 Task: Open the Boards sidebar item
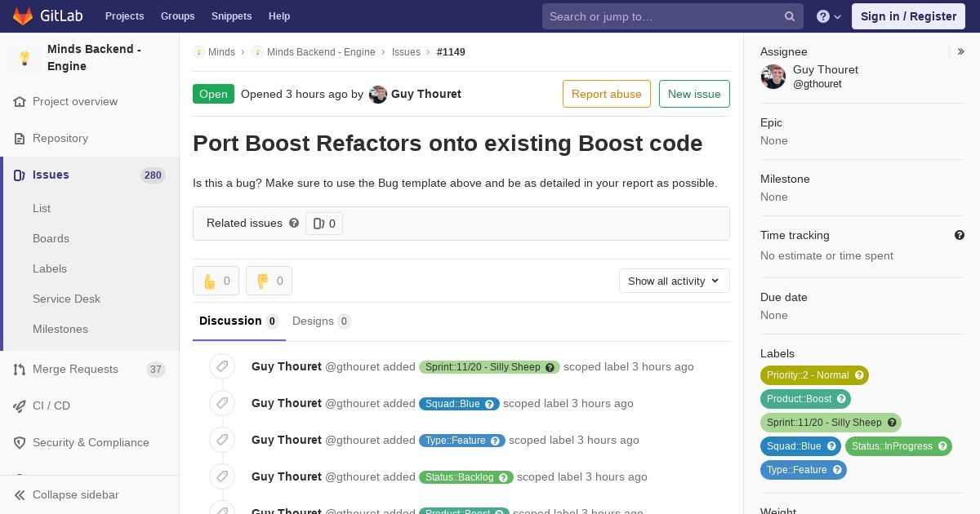(x=51, y=238)
